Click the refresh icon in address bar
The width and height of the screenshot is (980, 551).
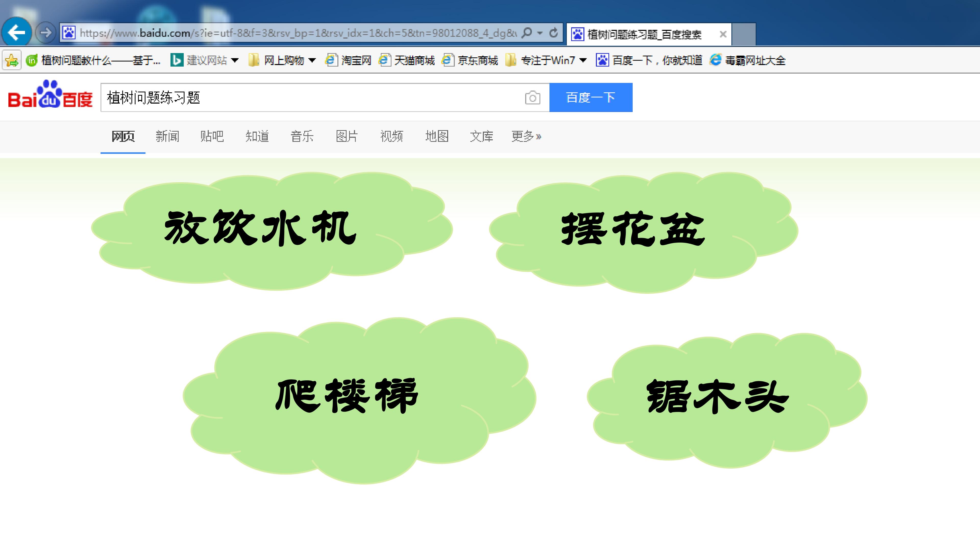point(554,33)
